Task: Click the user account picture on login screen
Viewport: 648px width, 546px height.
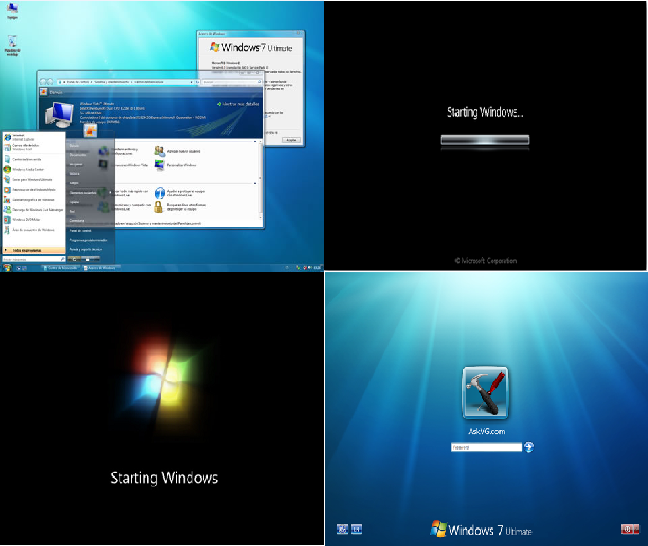Action: pos(485,393)
